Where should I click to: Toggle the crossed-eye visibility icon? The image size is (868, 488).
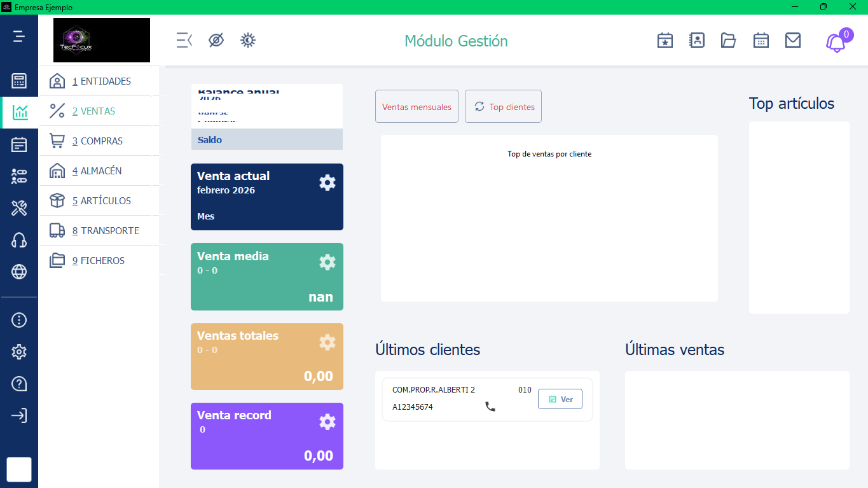(x=216, y=41)
